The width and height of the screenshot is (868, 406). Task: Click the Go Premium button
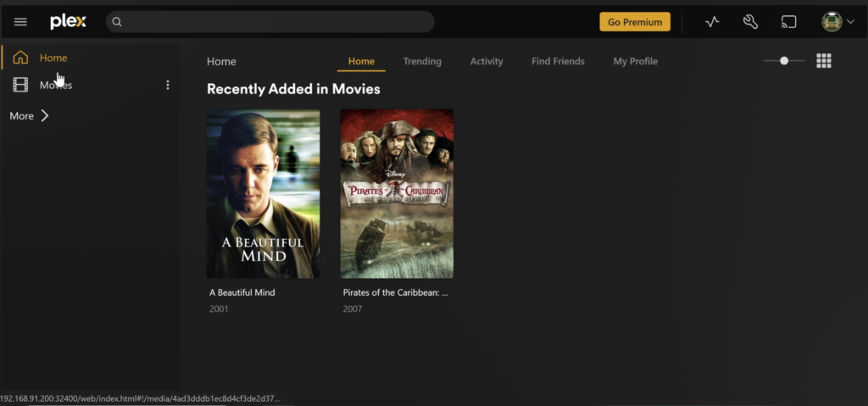click(635, 22)
